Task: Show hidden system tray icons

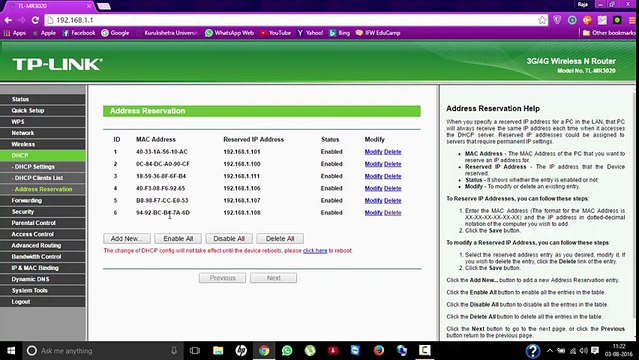Action: [550, 351]
